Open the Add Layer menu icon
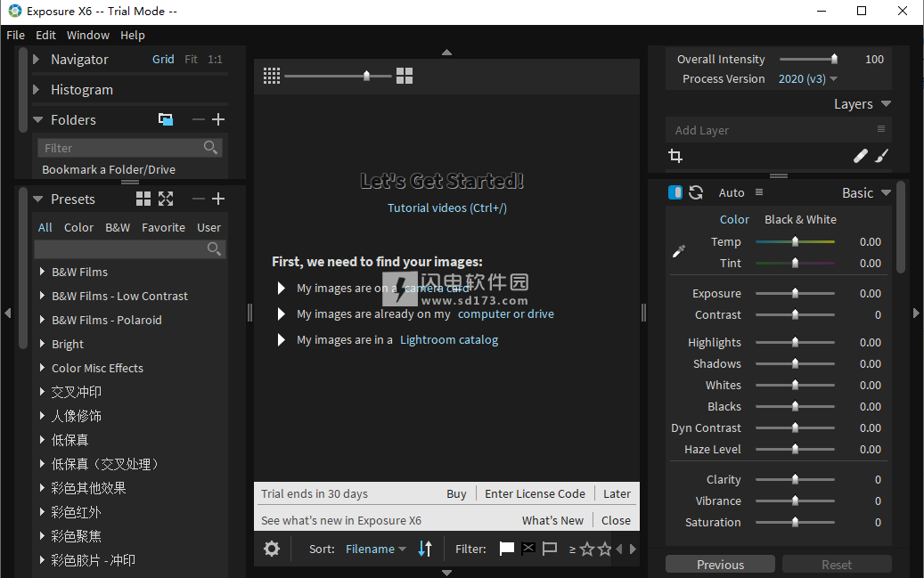Image resolution: width=924 pixels, height=578 pixels. pos(881,129)
